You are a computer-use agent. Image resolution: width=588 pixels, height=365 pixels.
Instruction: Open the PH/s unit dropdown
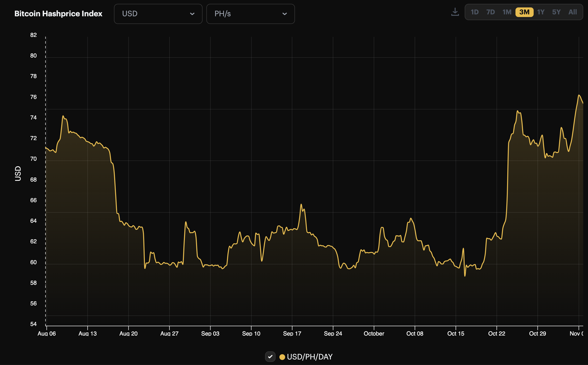[x=250, y=14]
